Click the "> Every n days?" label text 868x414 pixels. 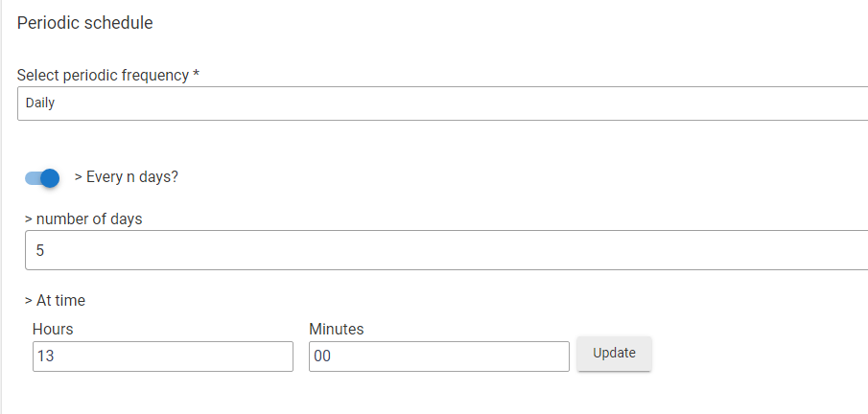pos(127,177)
